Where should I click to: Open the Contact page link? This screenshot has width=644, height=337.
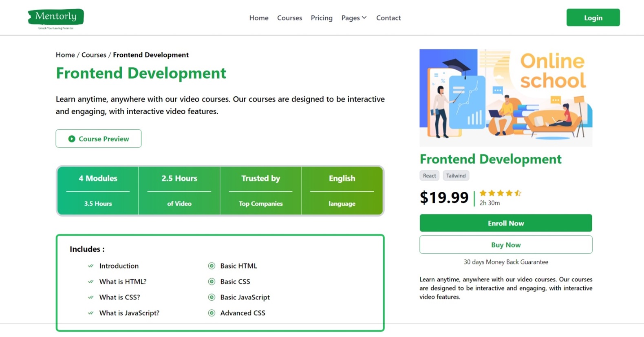tap(388, 18)
